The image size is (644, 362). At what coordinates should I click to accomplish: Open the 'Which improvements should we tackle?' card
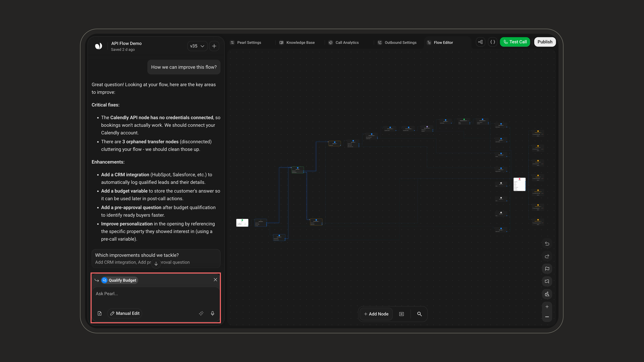(156, 259)
